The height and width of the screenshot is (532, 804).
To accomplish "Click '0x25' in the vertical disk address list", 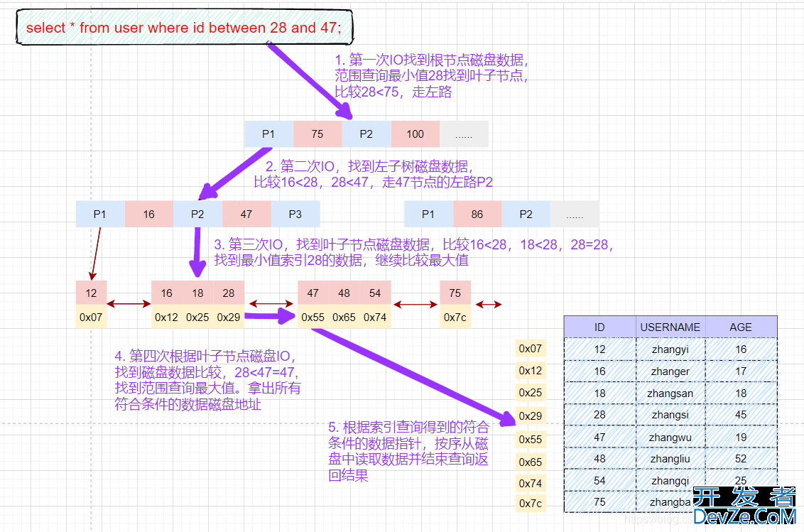I will pos(531,393).
